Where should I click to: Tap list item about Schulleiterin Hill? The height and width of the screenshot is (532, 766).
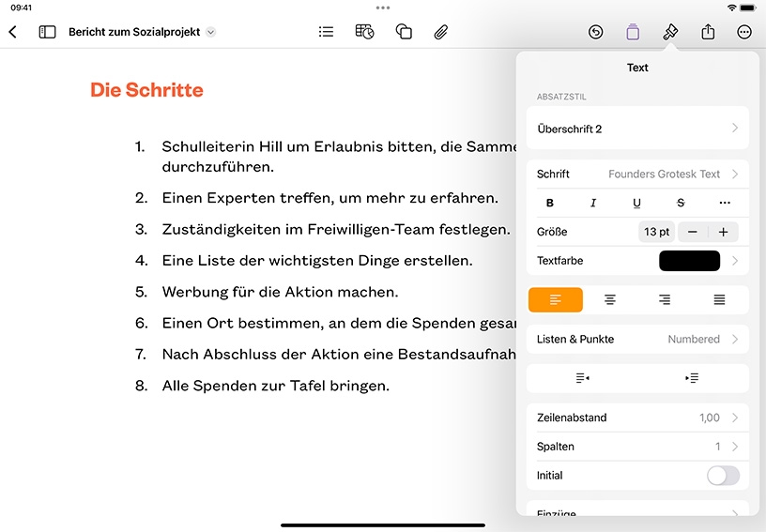tap(339, 156)
